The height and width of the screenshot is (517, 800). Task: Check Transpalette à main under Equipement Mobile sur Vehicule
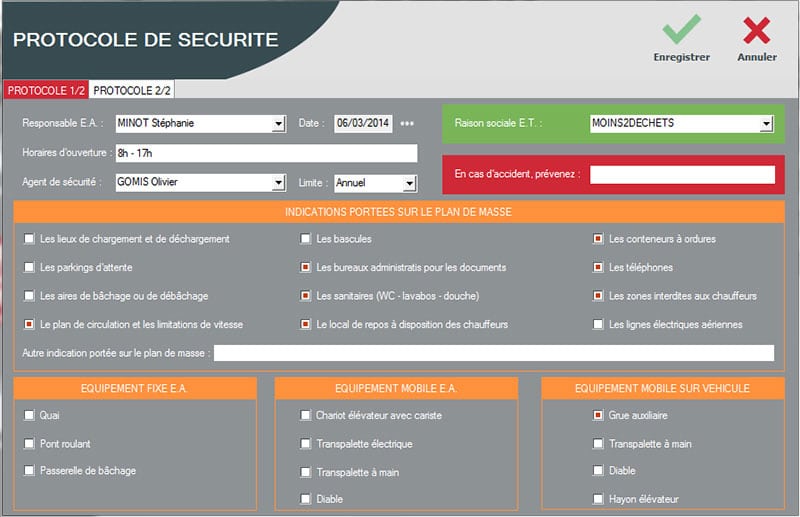[x=598, y=444]
